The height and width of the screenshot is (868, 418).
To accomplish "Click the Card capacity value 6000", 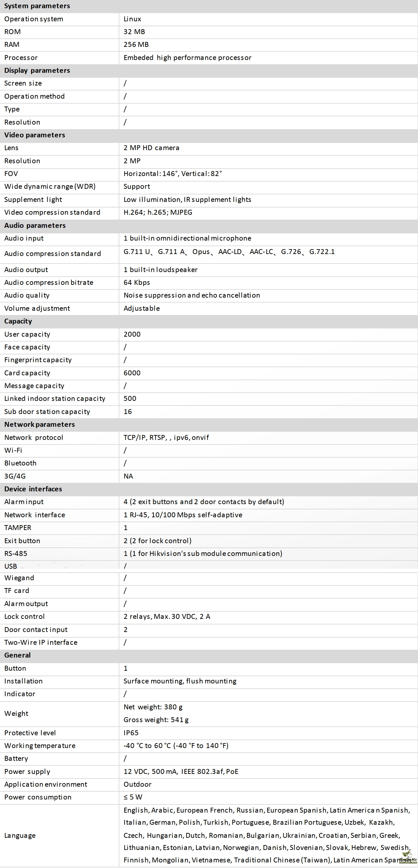I will tap(132, 373).
